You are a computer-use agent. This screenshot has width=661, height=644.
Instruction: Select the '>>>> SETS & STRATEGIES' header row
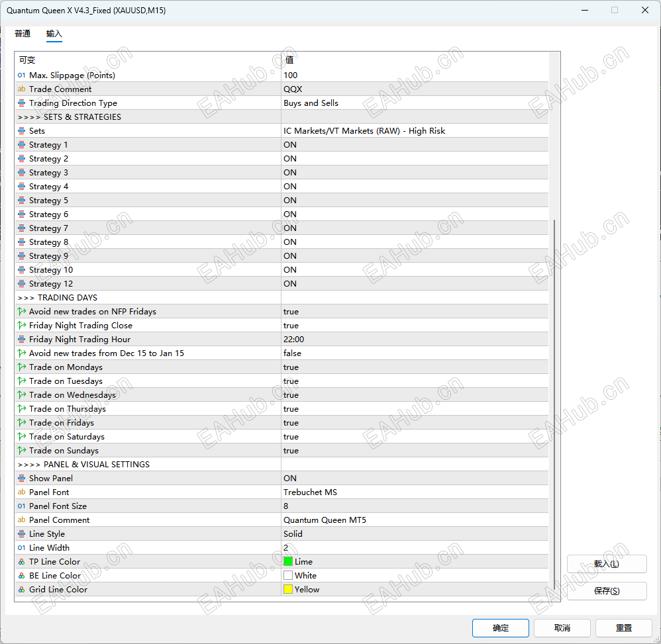click(x=281, y=117)
